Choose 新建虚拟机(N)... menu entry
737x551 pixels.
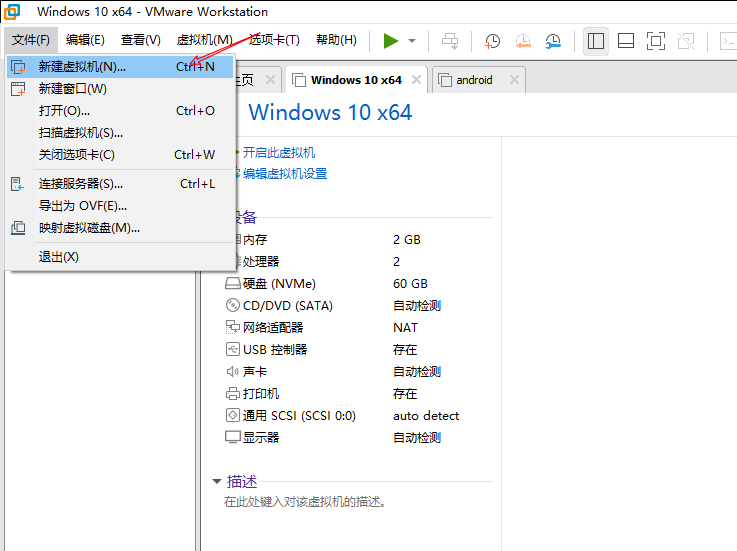120,67
